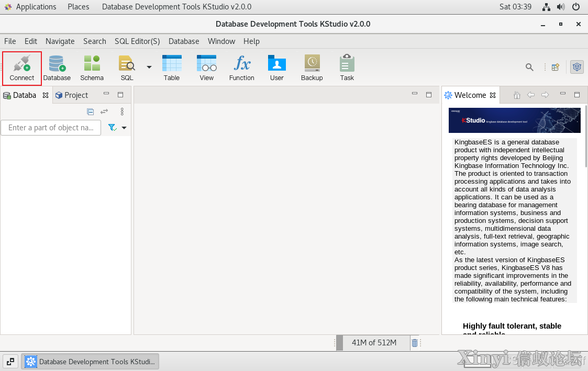The image size is (588, 371).
Task: Click the Open Perspective icon
Action: click(556, 68)
